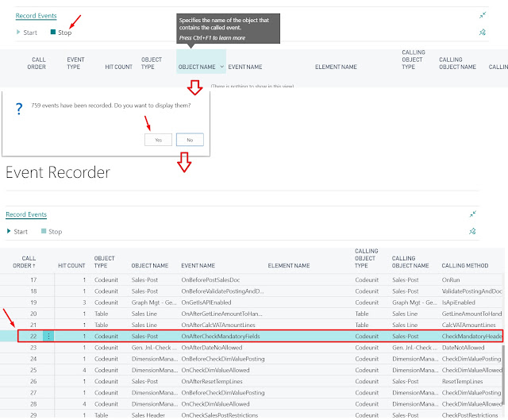Click the CheckPostRestrictions calling method cell
This screenshot has height=420, width=508.
coord(470,415)
